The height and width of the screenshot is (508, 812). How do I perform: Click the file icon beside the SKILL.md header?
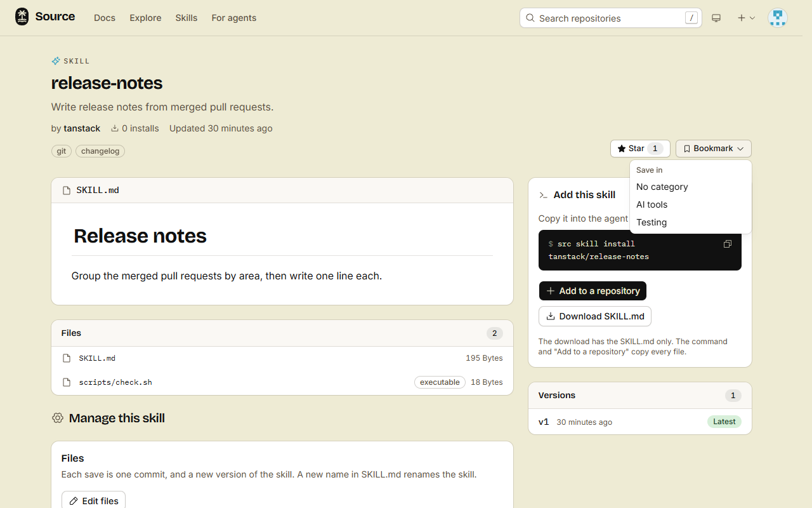click(x=67, y=190)
